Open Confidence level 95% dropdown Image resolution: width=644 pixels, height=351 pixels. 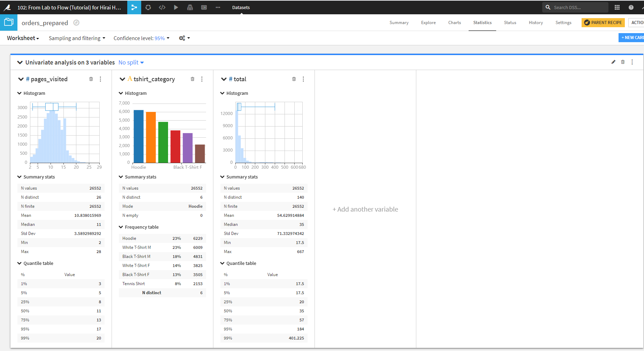142,38
